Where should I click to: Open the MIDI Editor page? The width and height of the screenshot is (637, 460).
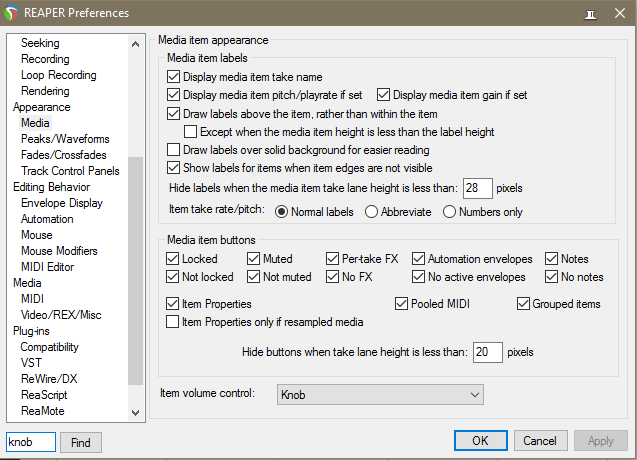click(x=48, y=267)
